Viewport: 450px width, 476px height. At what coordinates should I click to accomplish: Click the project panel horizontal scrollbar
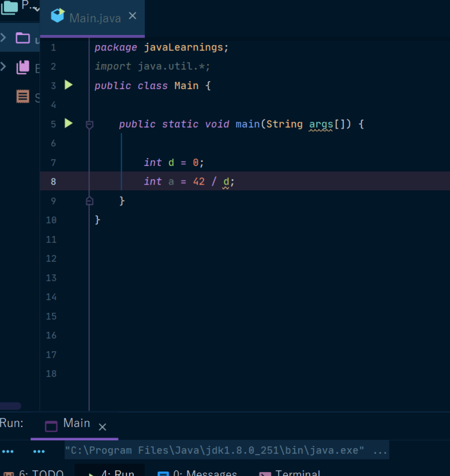(11, 406)
